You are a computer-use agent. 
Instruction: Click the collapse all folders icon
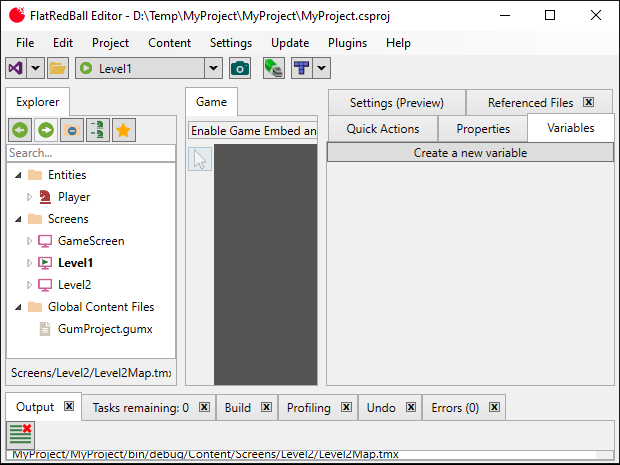pyautogui.click(x=72, y=130)
